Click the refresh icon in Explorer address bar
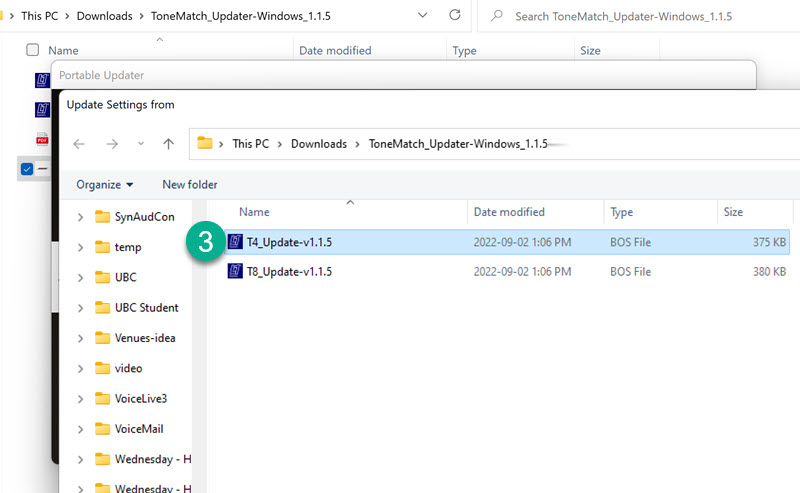800x493 pixels. [x=455, y=16]
